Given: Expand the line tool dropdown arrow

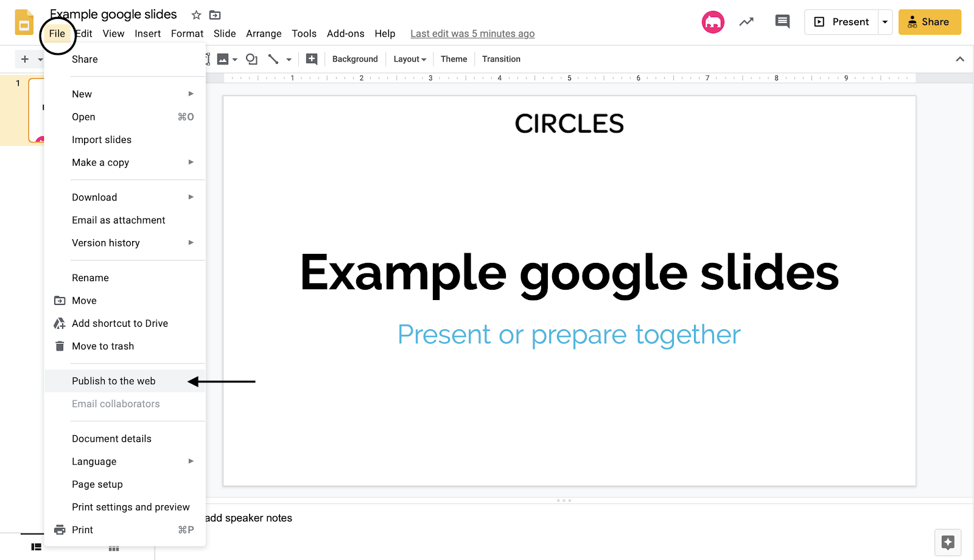Looking at the screenshot, I should tap(289, 60).
